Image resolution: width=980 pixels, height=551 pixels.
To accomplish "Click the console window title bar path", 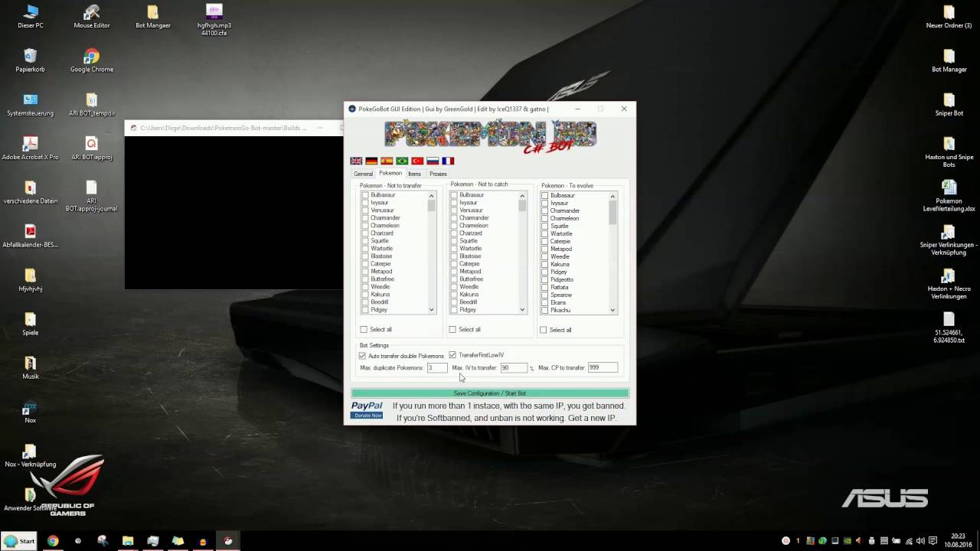I will pyautogui.click(x=223, y=128).
